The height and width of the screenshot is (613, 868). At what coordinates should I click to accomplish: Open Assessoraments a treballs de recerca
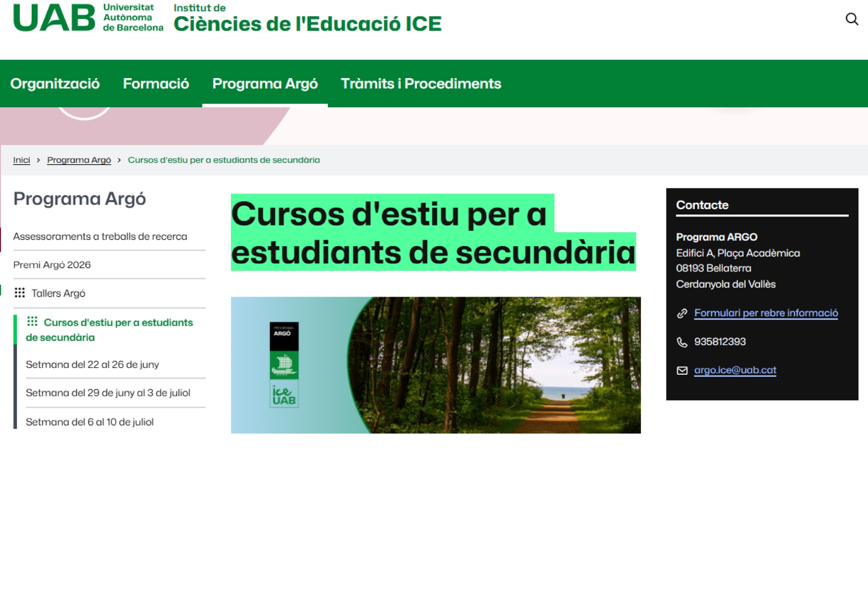pyautogui.click(x=100, y=236)
